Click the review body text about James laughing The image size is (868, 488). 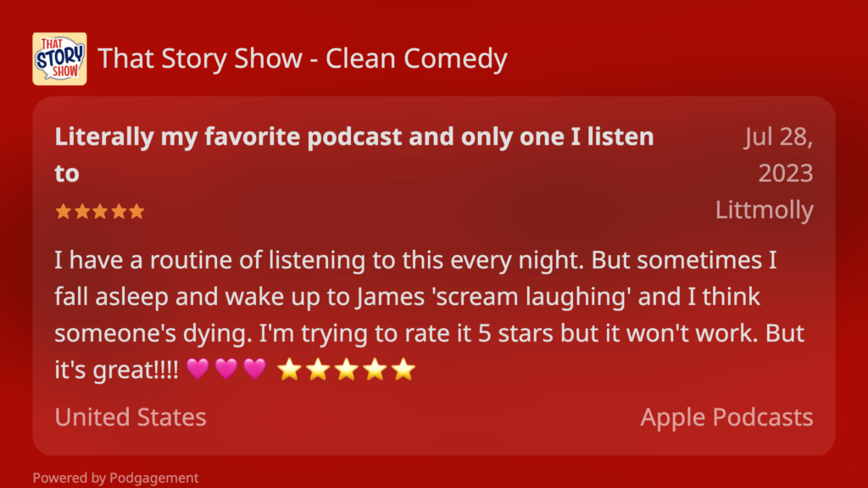(429, 314)
